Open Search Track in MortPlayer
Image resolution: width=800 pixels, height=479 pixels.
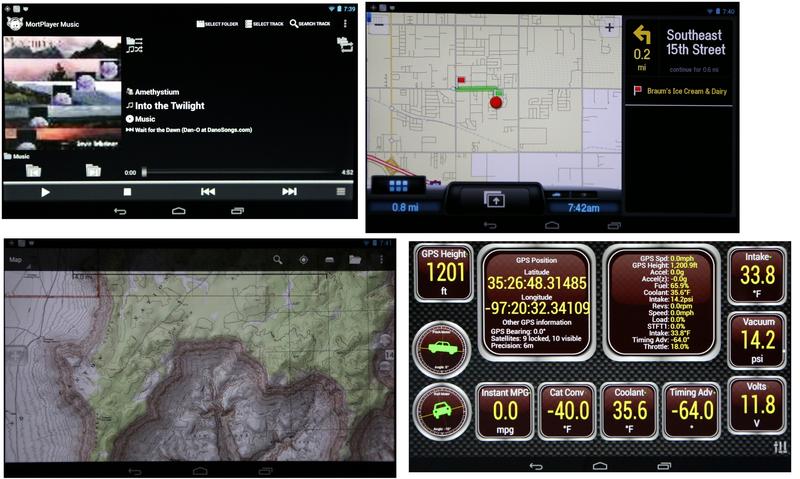point(310,23)
